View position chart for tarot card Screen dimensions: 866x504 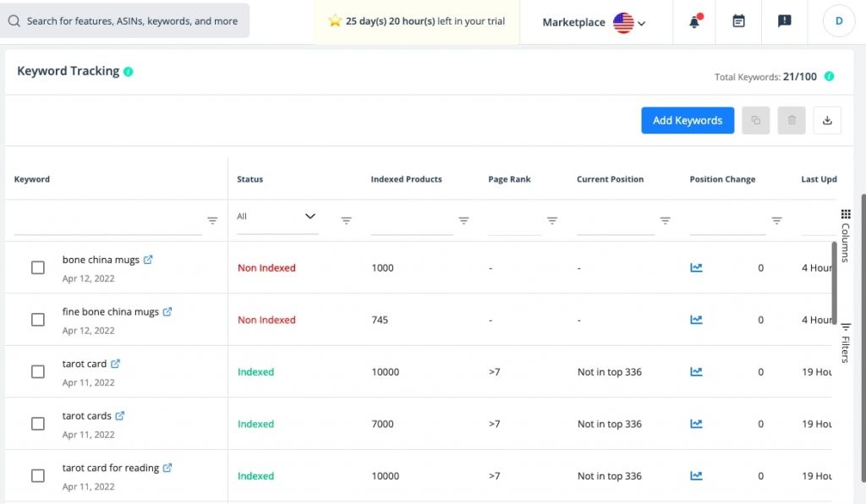tap(697, 371)
